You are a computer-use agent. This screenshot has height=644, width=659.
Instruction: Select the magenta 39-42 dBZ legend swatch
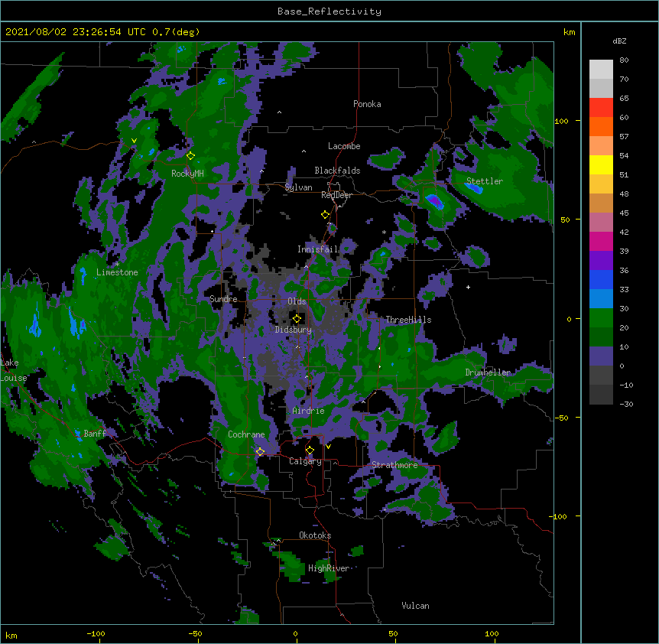[x=601, y=241]
